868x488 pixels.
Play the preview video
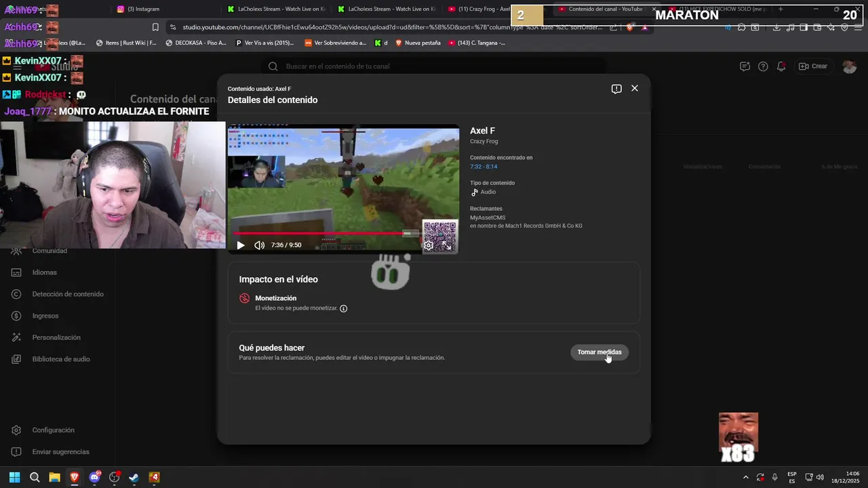(241, 245)
